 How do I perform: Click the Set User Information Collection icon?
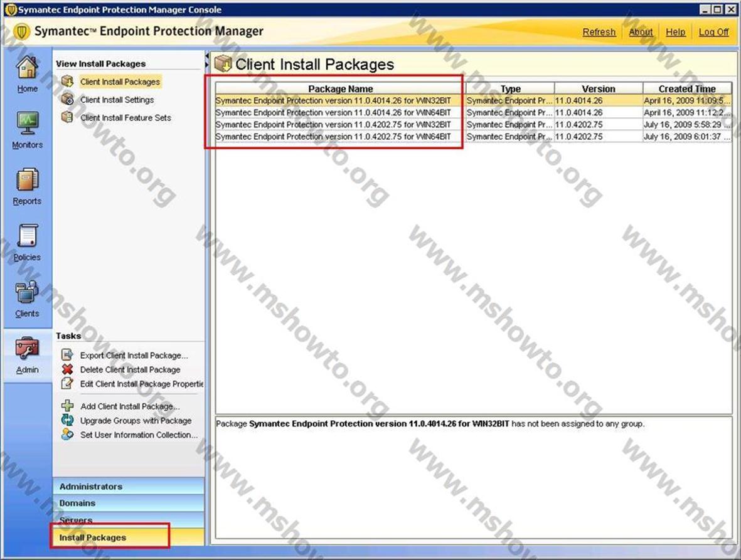pos(68,434)
